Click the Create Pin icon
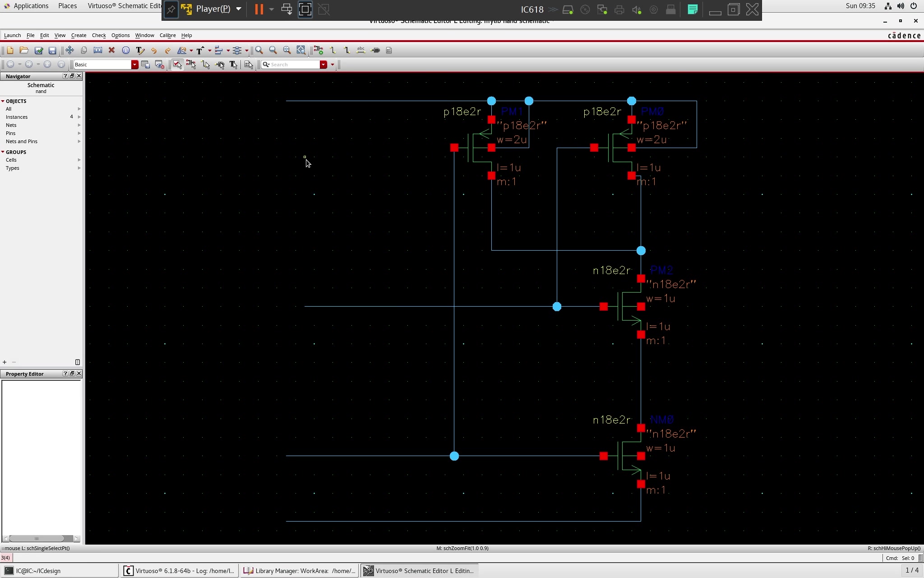Image resolution: width=924 pixels, height=578 pixels. pos(375,50)
